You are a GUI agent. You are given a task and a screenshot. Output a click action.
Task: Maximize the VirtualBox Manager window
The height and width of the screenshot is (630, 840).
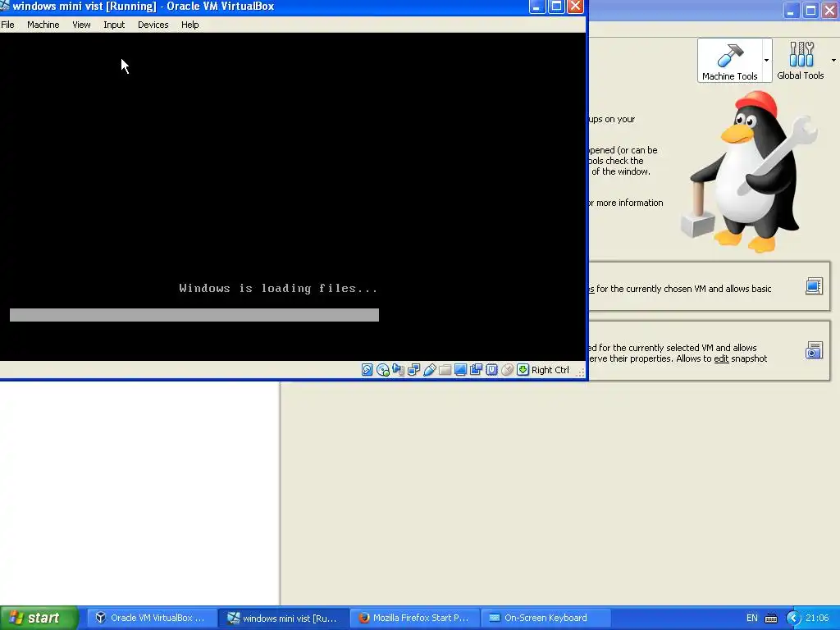point(811,11)
